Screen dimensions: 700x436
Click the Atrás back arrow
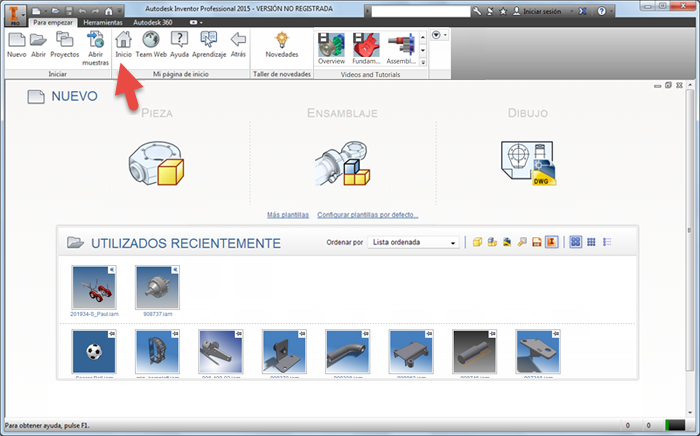[x=238, y=45]
